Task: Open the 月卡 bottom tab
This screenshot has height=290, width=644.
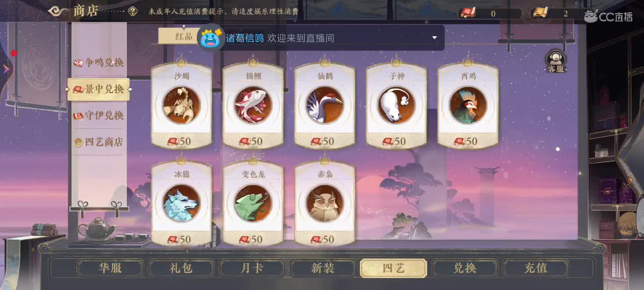Action: [x=252, y=268]
